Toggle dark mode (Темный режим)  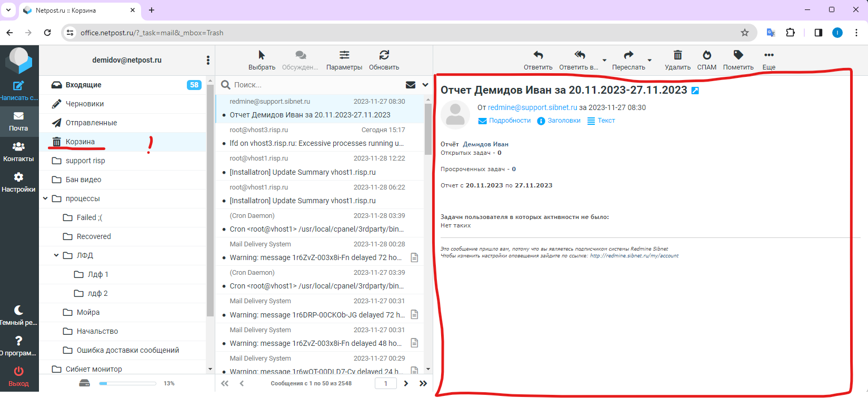18,315
